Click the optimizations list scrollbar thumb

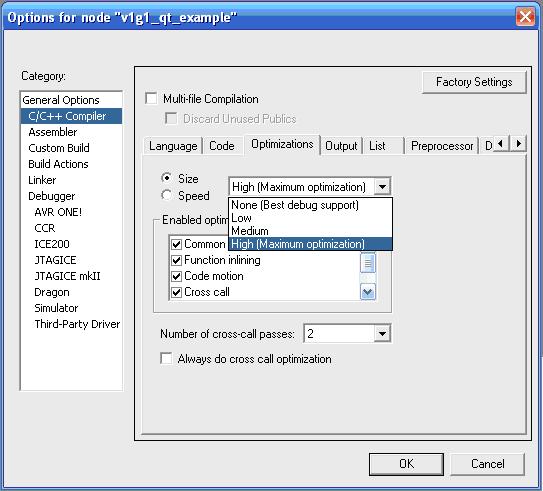[x=367, y=263]
